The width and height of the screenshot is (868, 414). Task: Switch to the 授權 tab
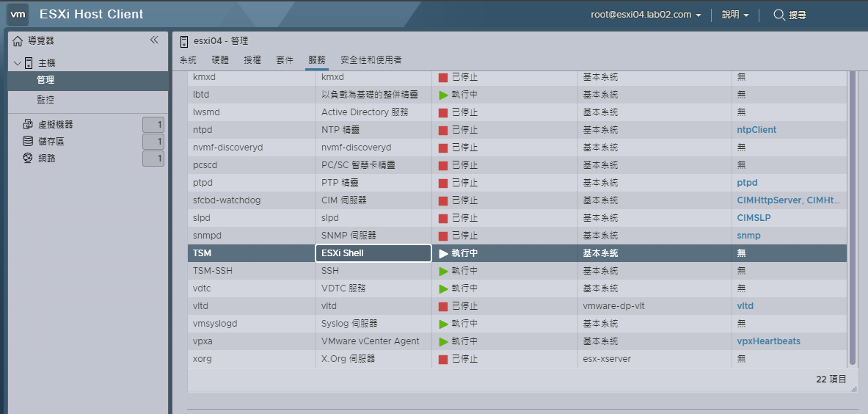pos(252,59)
